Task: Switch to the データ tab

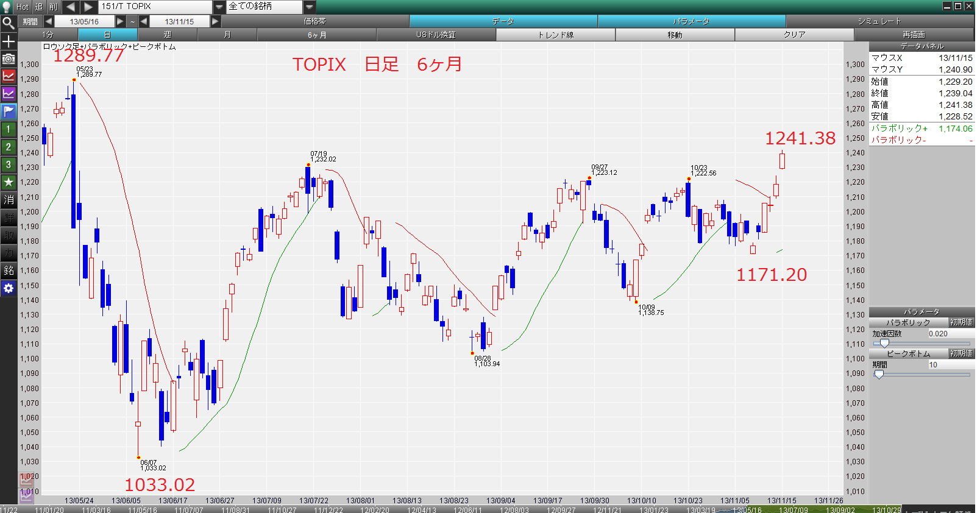Action: [503, 21]
